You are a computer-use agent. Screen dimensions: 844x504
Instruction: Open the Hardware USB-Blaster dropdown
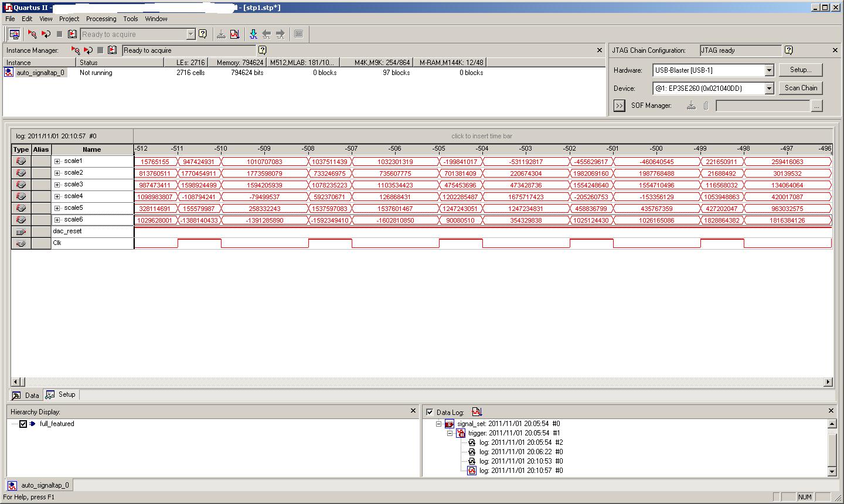click(769, 70)
